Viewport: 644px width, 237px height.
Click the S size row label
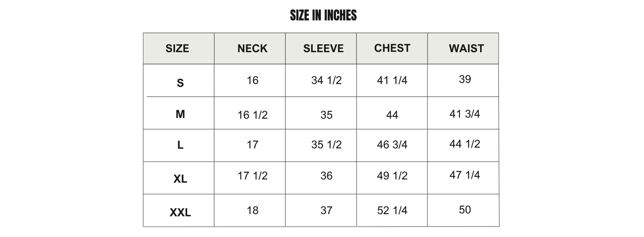tap(180, 83)
